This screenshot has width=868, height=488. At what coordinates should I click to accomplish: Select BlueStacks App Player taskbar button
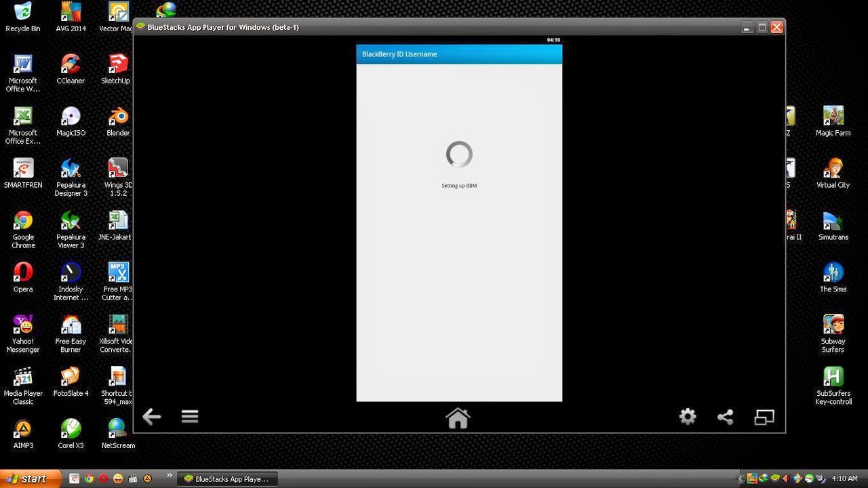227,479
